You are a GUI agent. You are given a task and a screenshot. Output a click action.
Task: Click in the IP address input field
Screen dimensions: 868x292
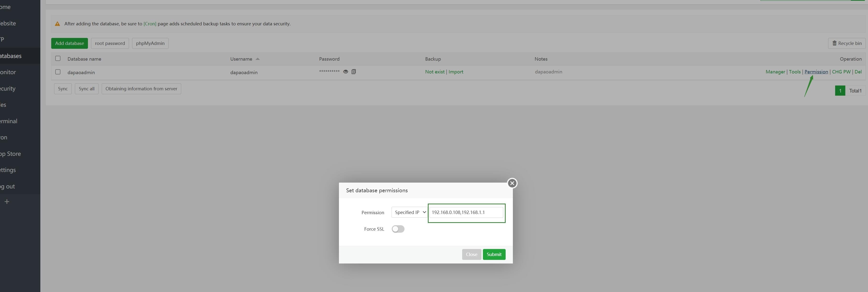(x=466, y=213)
